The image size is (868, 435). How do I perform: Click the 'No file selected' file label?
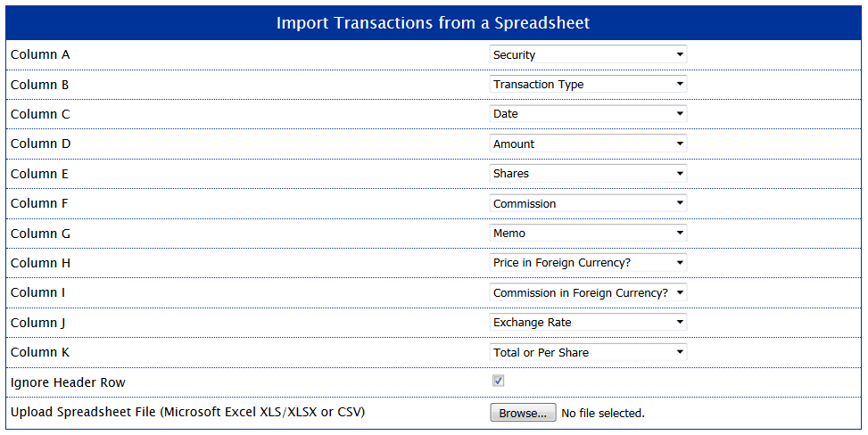tap(603, 413)
